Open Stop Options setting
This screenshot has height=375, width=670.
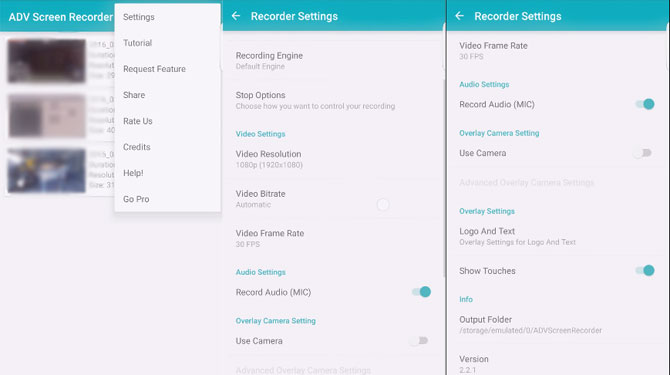click(333, 100)
